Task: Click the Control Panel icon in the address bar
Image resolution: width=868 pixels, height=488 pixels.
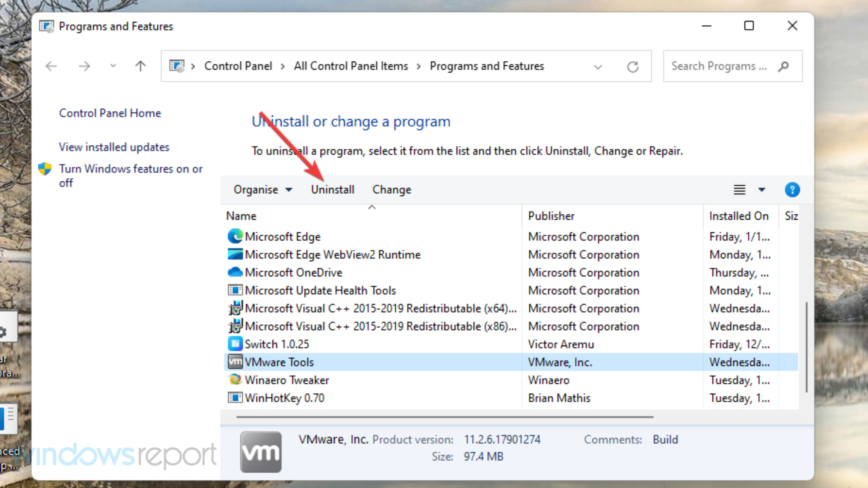Action: (177, 66)
